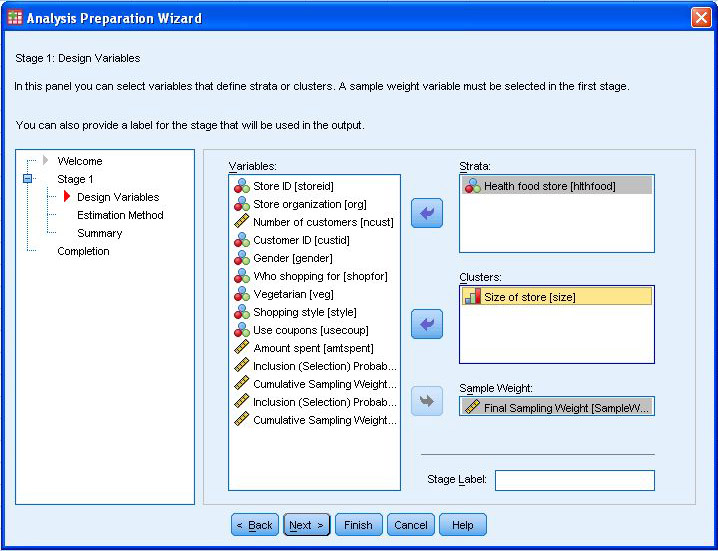Close the Analysis Preparation Wizard window

point(700,18)
